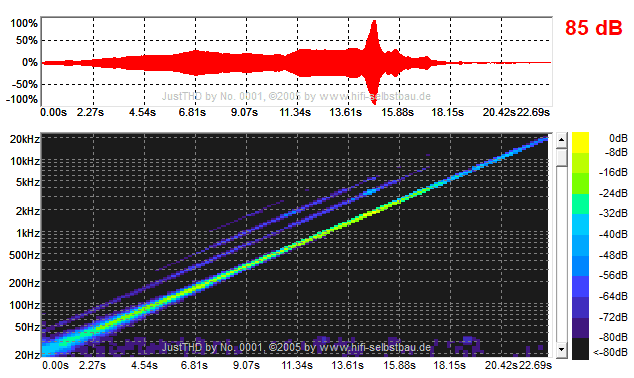Select the green -16dB legend color
The width and height of the screenshot is (634, 378).
point(580,184)
